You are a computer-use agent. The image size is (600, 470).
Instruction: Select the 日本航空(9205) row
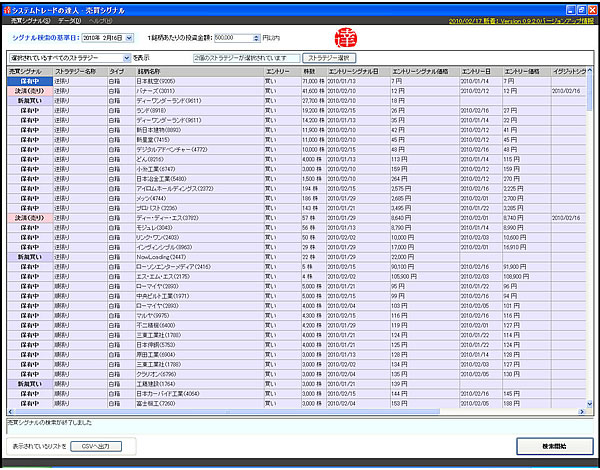[x=297, y=81]
